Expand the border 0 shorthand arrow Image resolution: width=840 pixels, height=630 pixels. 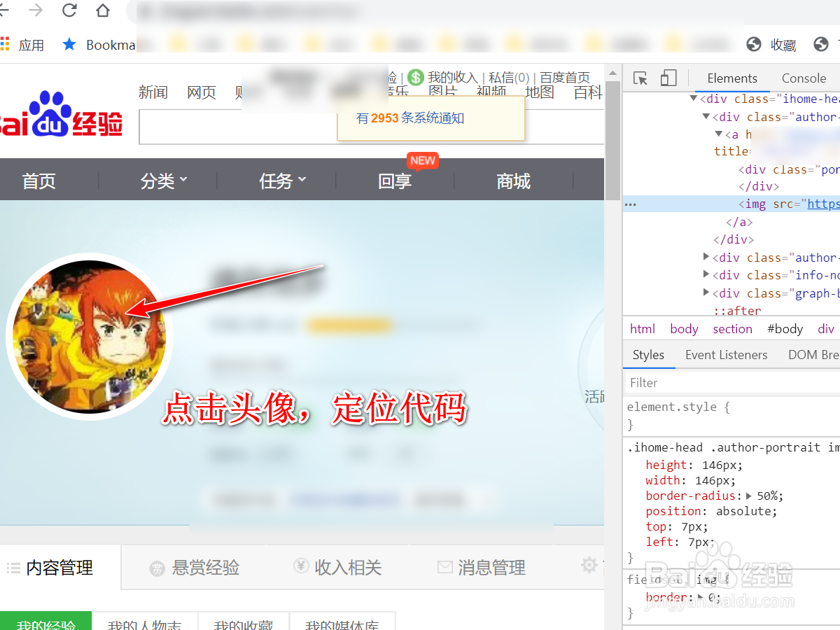click(701, 597)
